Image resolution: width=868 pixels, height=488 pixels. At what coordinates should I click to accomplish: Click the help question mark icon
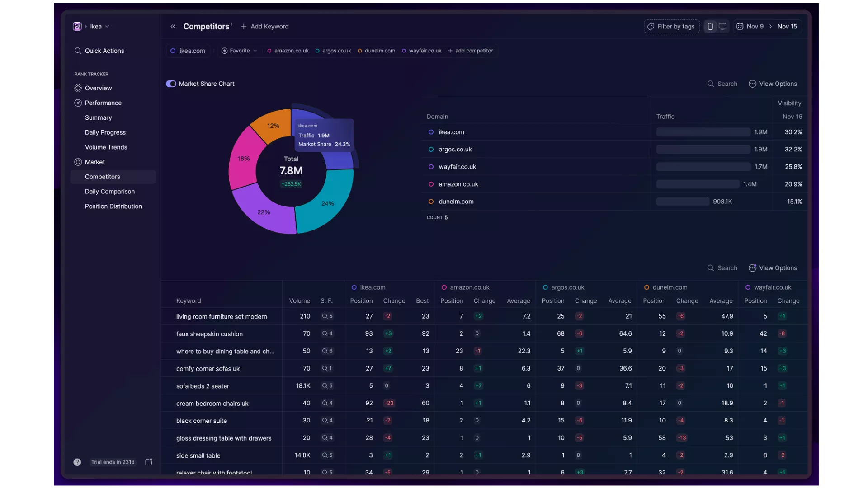click(77, 462)
